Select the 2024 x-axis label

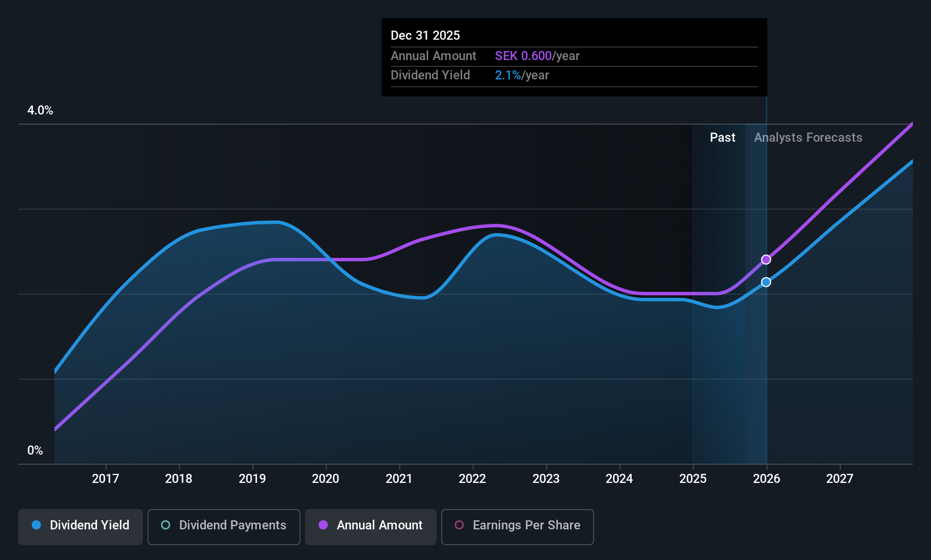click(619, 479)
